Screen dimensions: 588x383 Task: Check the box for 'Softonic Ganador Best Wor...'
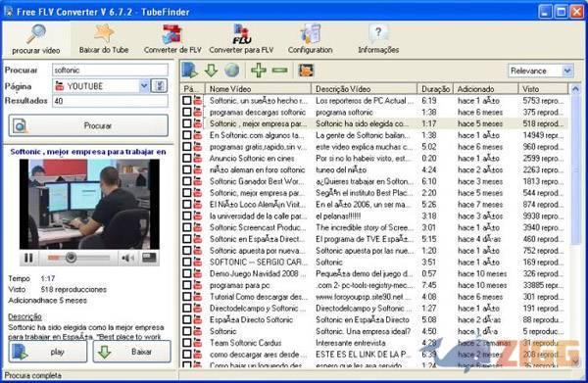click(x=187, y=181)
